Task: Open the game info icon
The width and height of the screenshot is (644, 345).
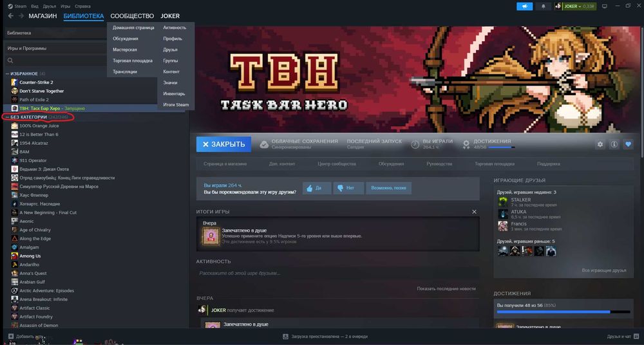Action: click(x=614, y=144)
